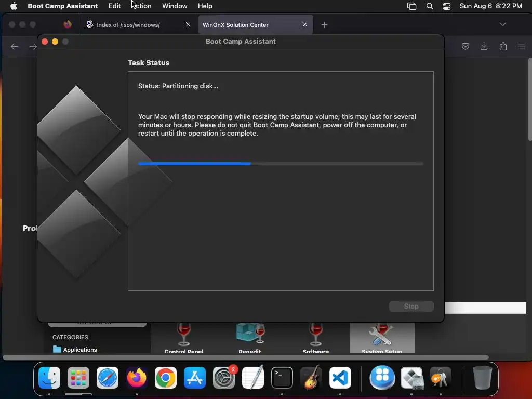Click the Firefox logo button left of the tabs
This screenshot has width=532, height=399.
pos(68,24)
